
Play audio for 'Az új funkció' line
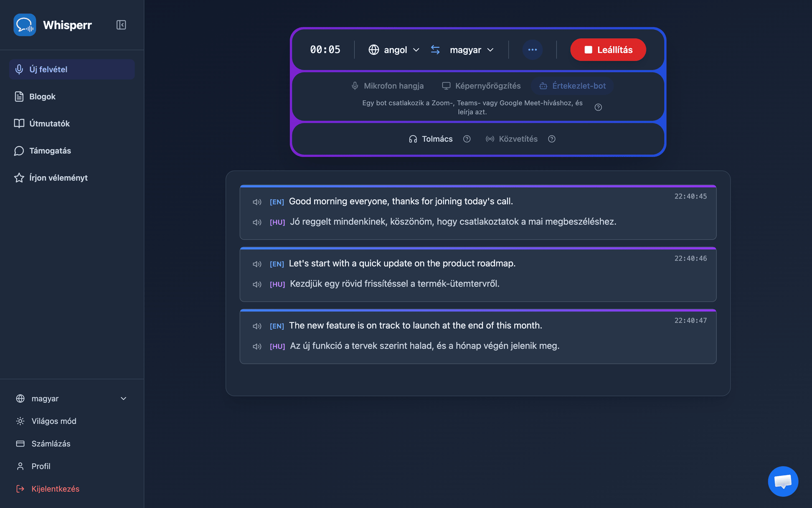pos(257,346)
